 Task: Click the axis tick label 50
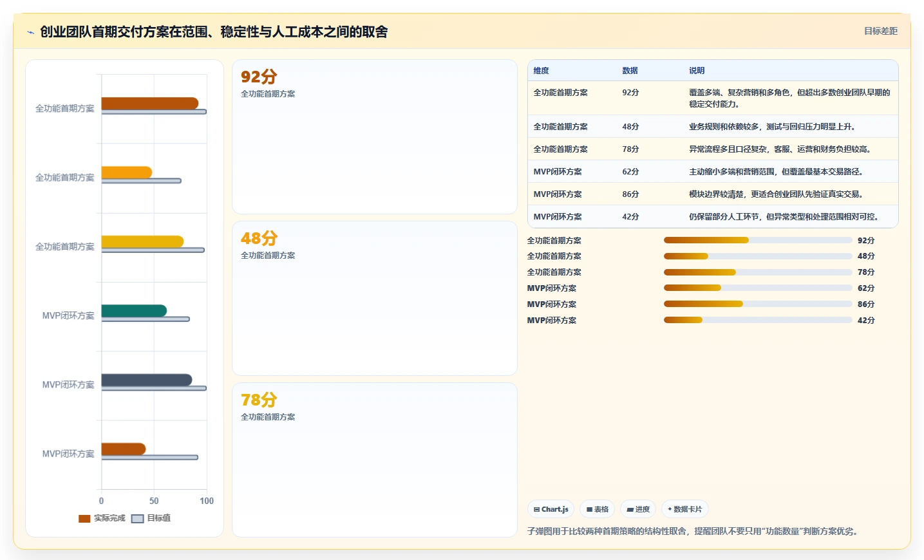point(154,501)
